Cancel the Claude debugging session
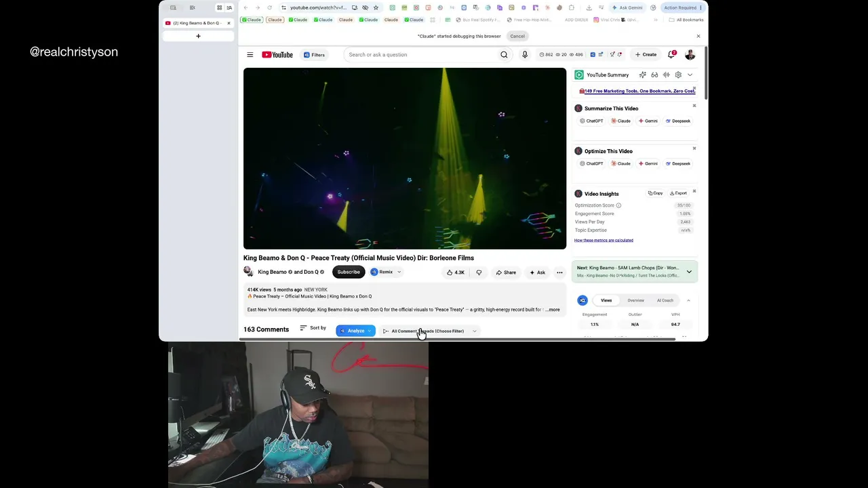 517,36
